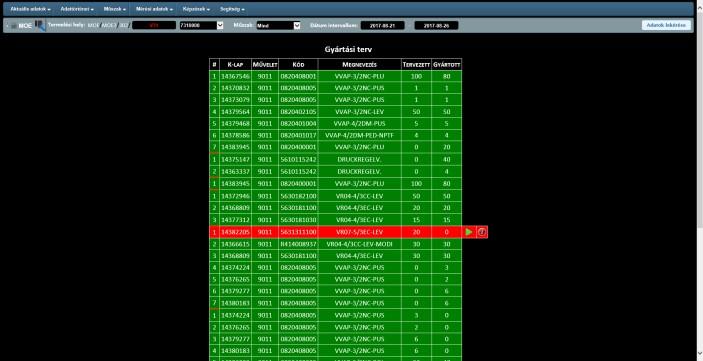Viewport: 703px width, 361px height.
Task: Open the 7310000 workplace dropdown
Action: click(201, 26)
